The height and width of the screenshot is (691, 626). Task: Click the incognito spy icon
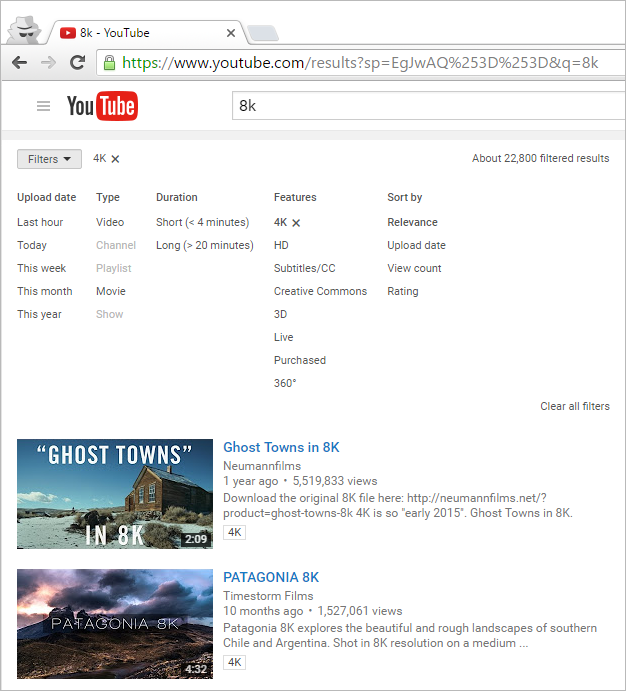click(26, 30)
